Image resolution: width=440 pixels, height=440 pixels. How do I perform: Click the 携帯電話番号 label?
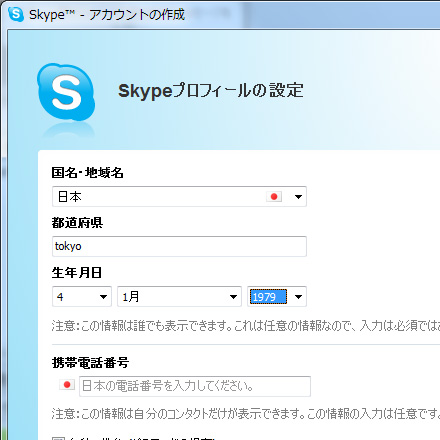[x=90, y=363]
